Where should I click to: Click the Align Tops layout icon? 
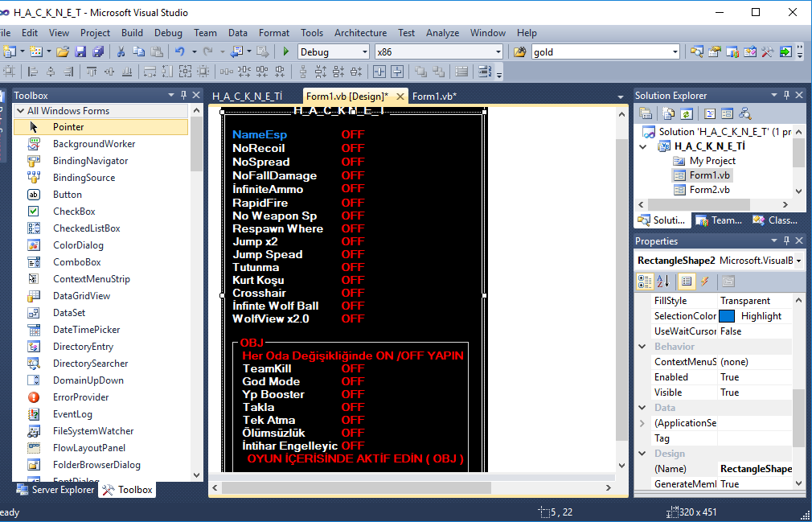[92, 72]
